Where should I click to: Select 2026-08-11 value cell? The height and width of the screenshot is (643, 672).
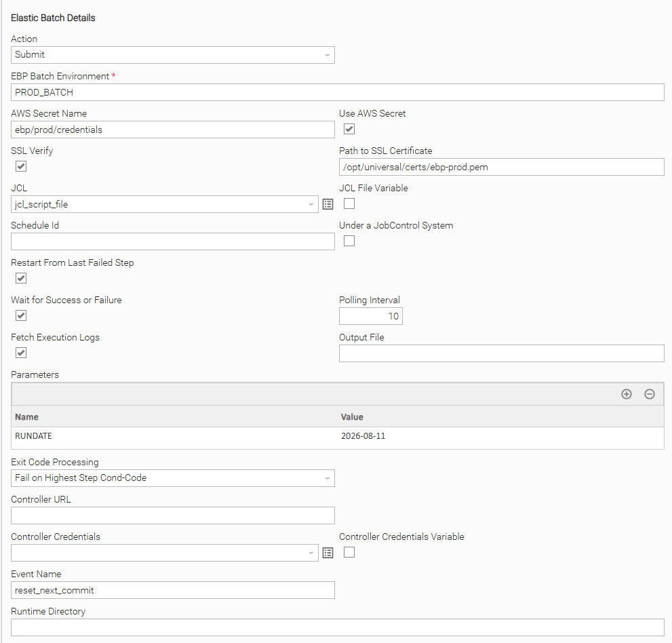pos(501,436)
